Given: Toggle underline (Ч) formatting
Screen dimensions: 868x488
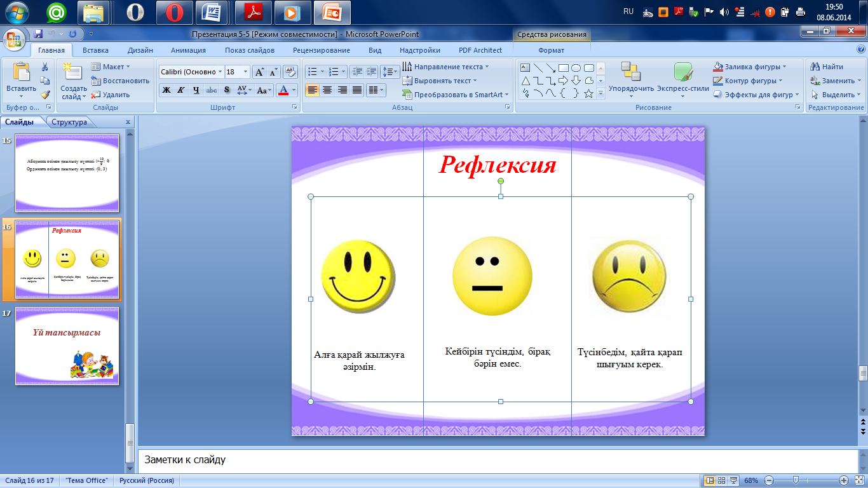Looking at the screenshot, I should click(x=196, y=90).
